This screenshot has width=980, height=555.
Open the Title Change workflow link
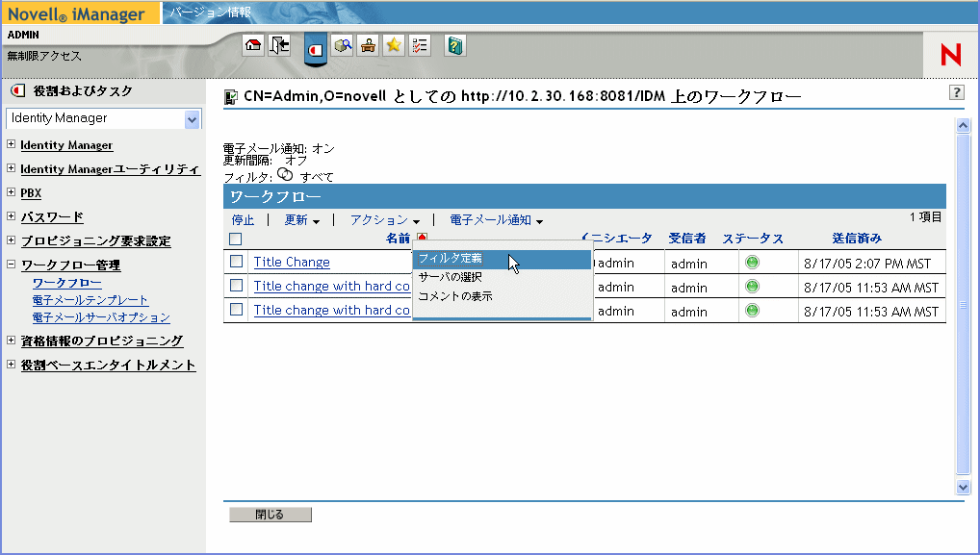click(292, 262)
